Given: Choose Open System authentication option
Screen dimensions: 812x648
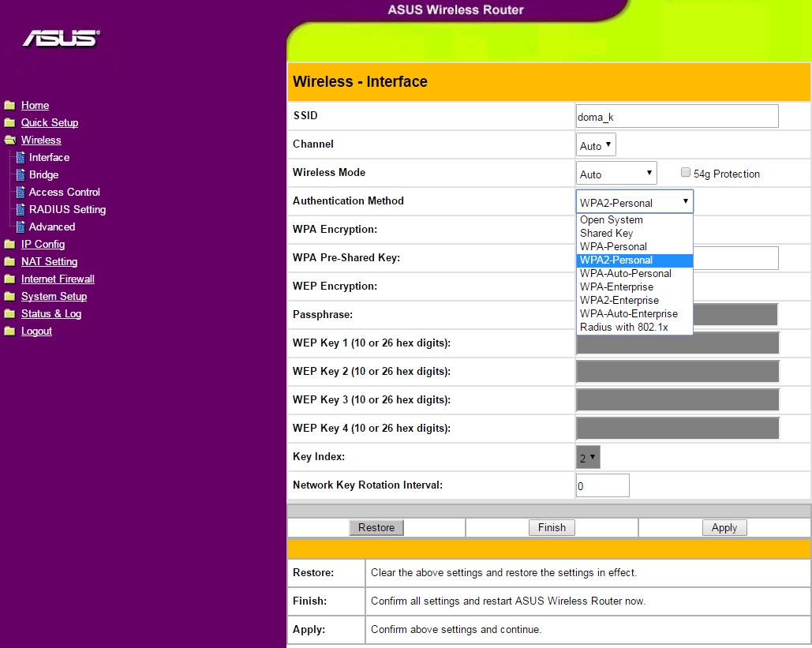Looking at the screenshot, I should pyautogui.click(x=612, y=220).
